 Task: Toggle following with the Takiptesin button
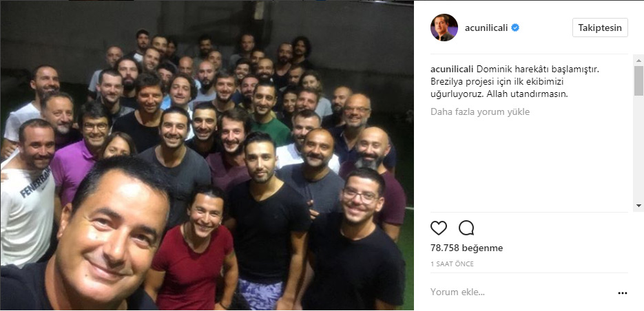coord(600,28)
